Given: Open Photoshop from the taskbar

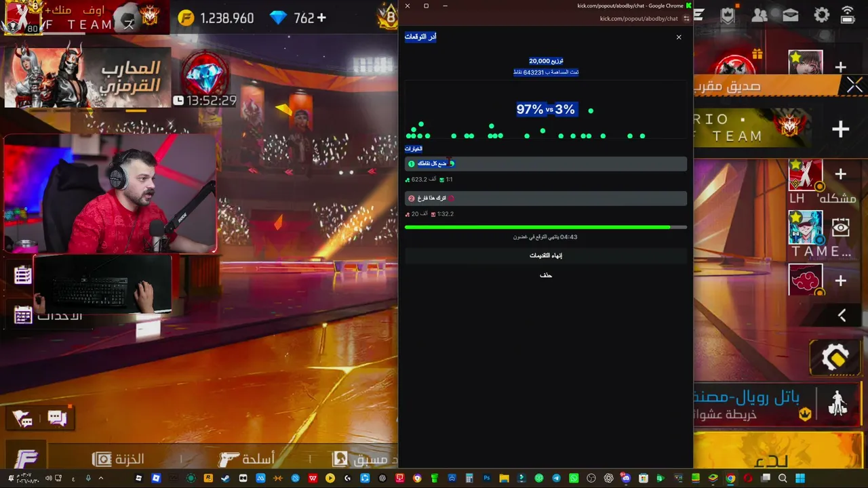Looking at the screenshot, I should (486, 479).
